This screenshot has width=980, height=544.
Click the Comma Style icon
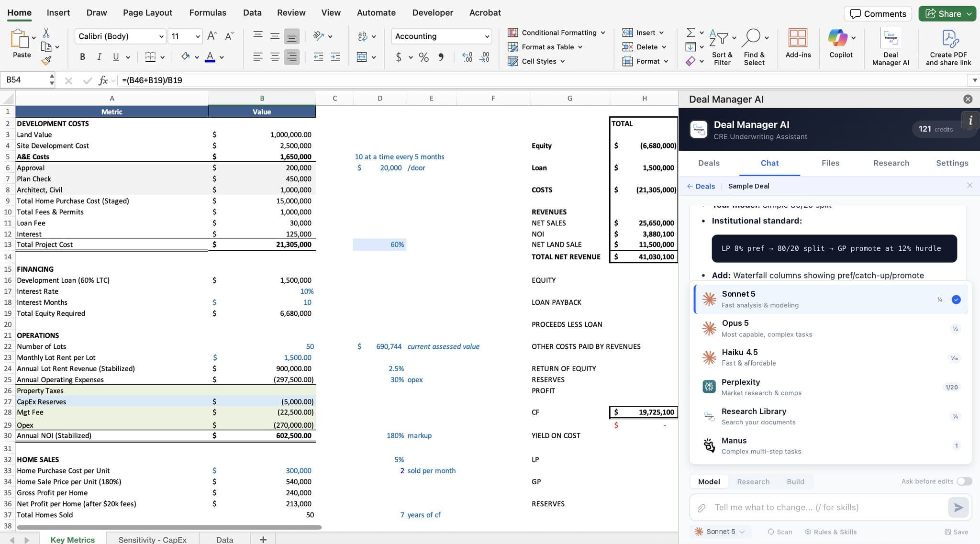[x=441, y=57]
